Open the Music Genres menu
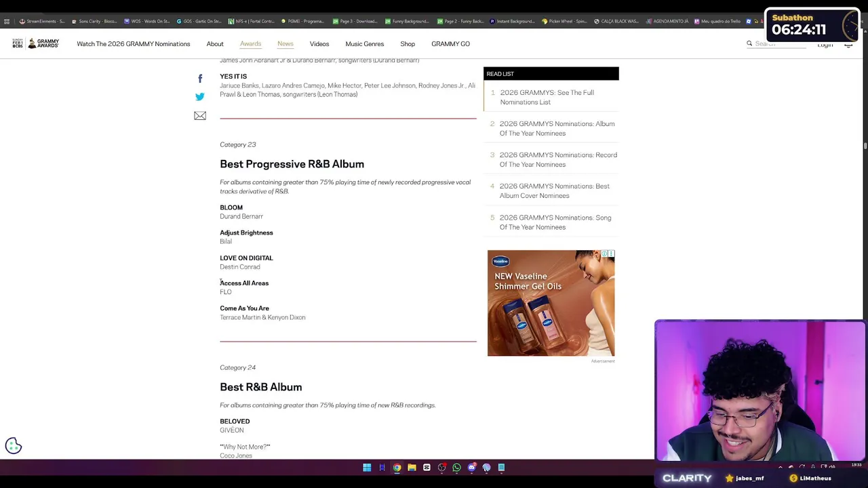The image size is (868, 488). coord(365,43)
